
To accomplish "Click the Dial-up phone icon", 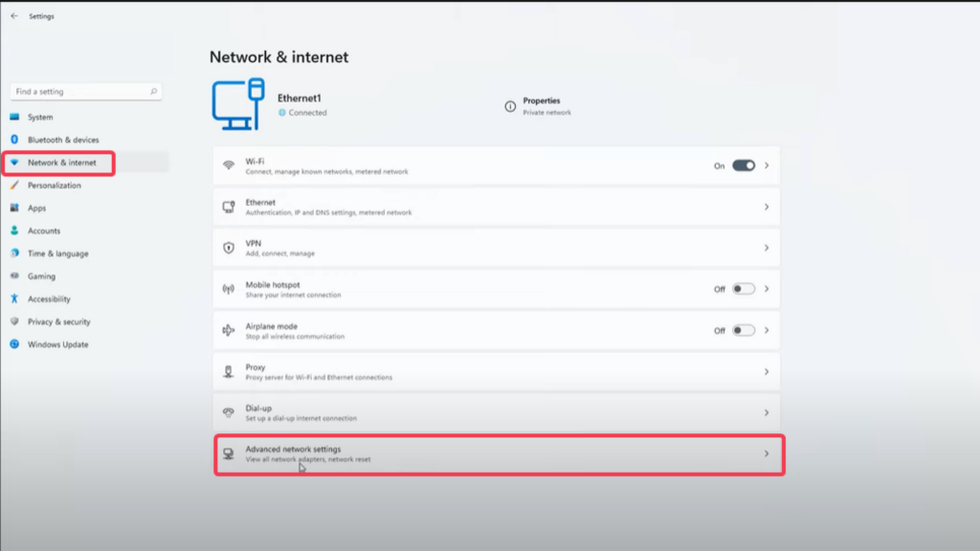I will (229, 413).
